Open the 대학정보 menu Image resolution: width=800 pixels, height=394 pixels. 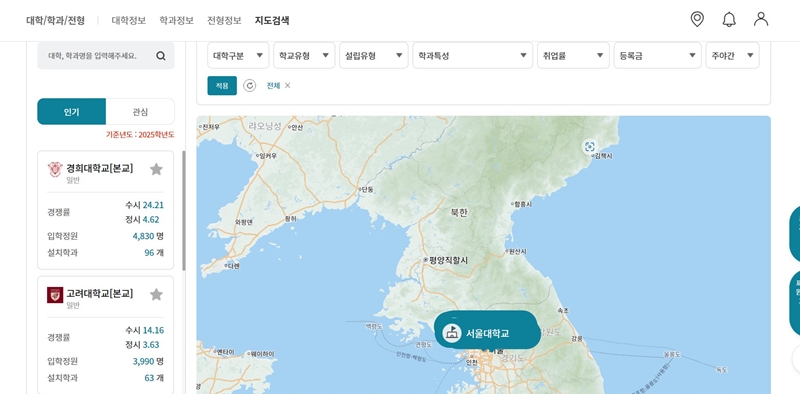129,20
